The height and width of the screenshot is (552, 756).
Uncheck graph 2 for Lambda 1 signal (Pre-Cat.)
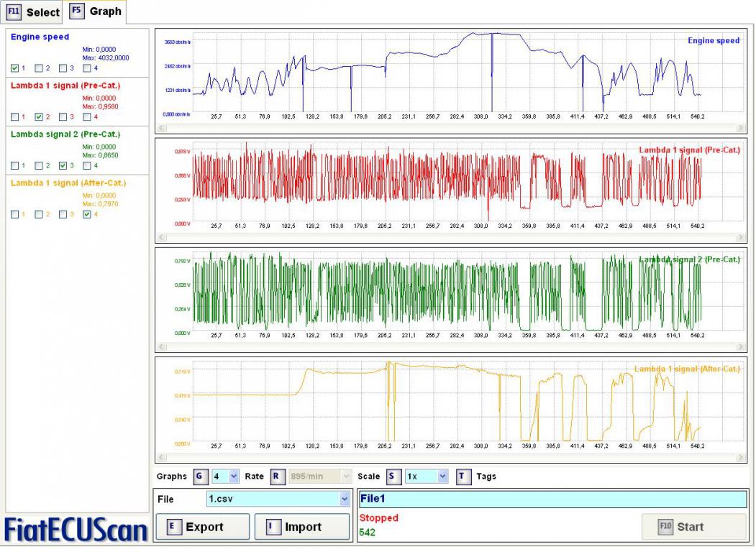[x=39, y=117]
